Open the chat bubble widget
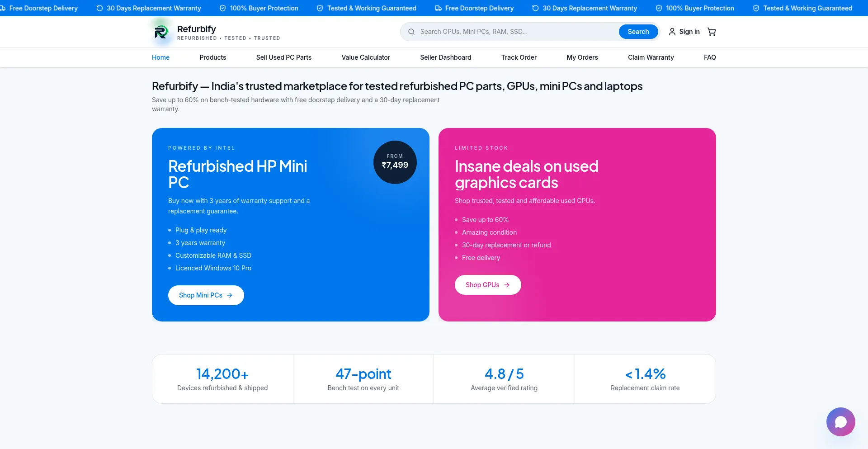868x449 pixels. coord(841,422)
